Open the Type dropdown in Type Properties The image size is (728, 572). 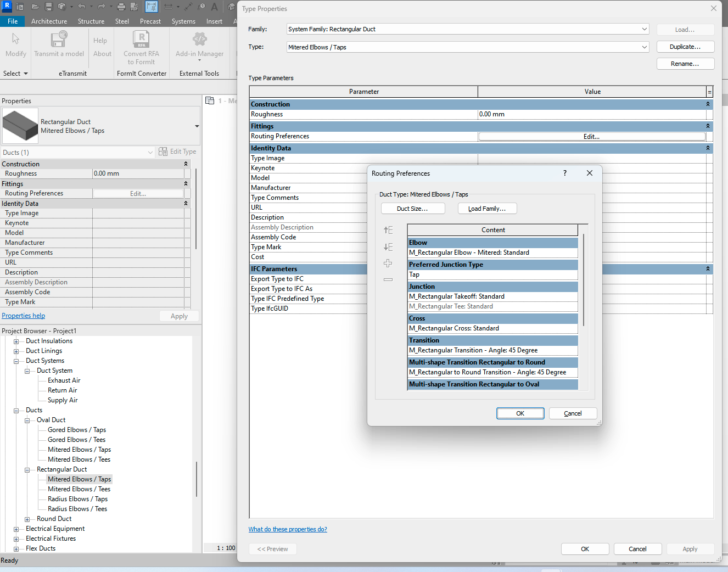(x=644, y=47)
